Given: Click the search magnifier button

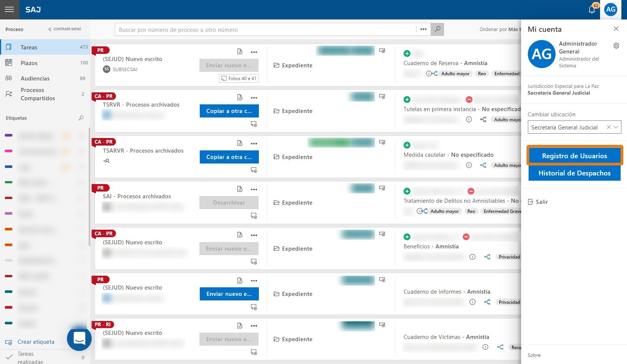Looking at the screenshot, I should 437,29.
